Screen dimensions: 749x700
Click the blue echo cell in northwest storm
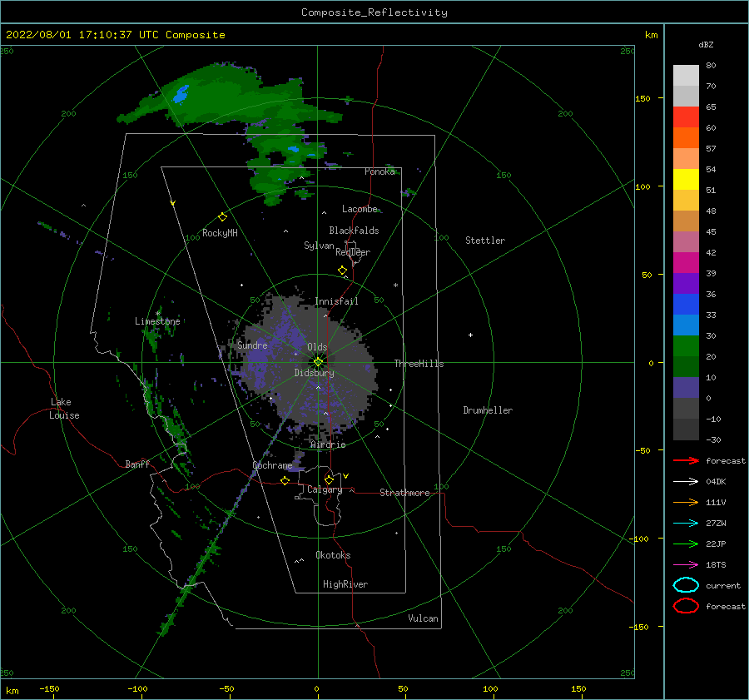click(181, 94)
